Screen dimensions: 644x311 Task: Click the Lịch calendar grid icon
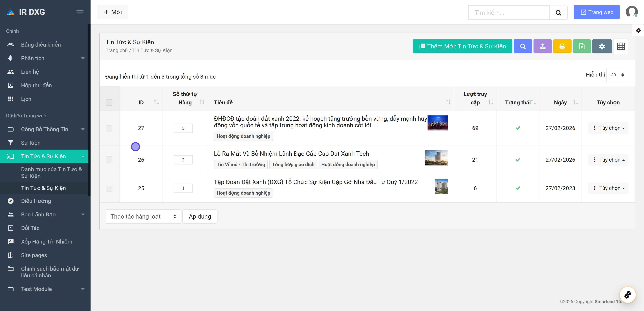pyautogui.click(x=11, y=99)
